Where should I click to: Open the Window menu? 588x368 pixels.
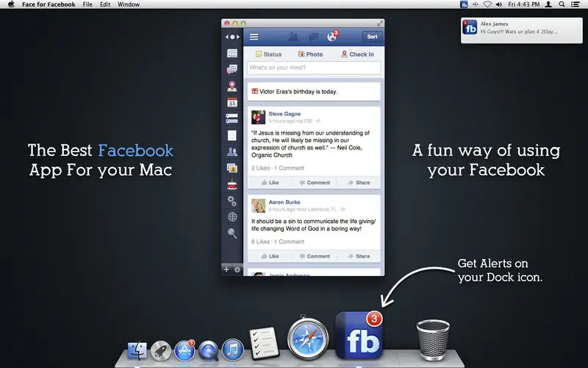129,4
